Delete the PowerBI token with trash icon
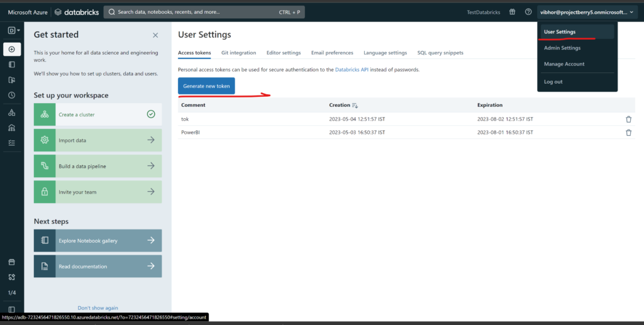Viewport: 644px width, 325px height. coord(628,133)
